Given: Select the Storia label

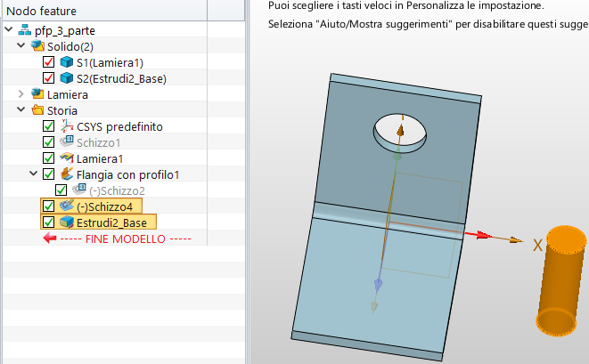Looking at the screenshot, I should point(62,110).
